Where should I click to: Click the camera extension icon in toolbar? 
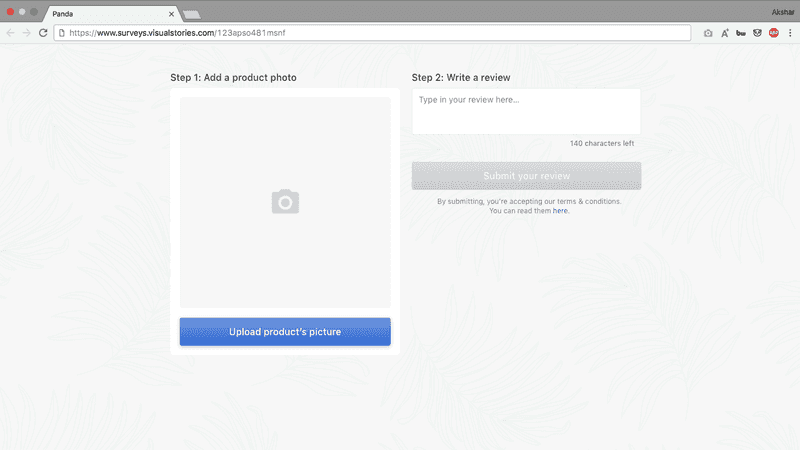[708, 33]
